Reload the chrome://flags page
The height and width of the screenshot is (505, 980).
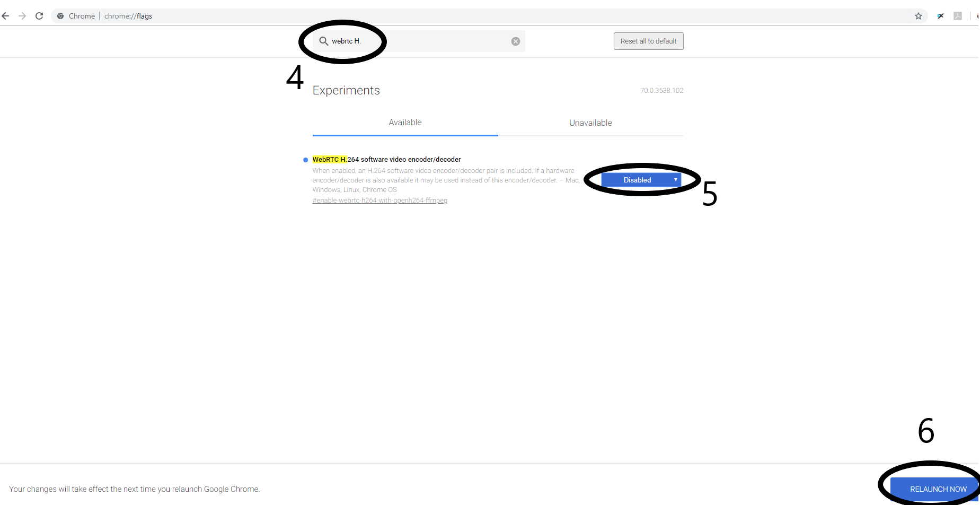point(39,16)
